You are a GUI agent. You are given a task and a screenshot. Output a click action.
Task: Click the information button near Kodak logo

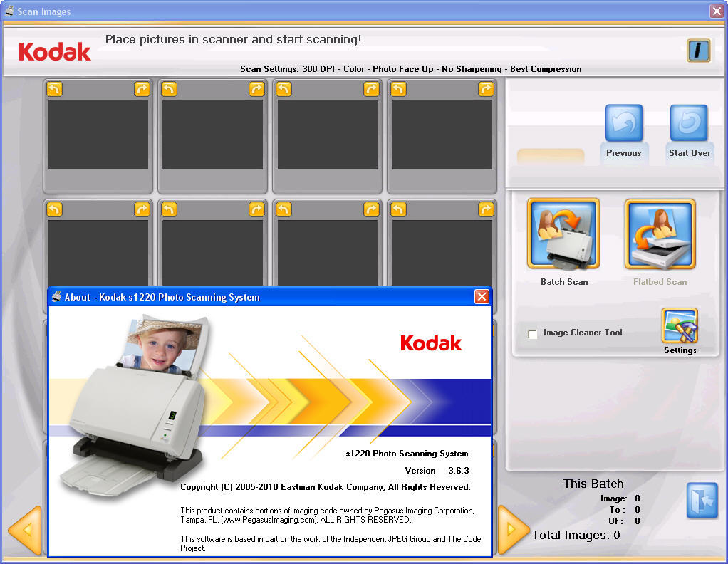tap(698, 51)
